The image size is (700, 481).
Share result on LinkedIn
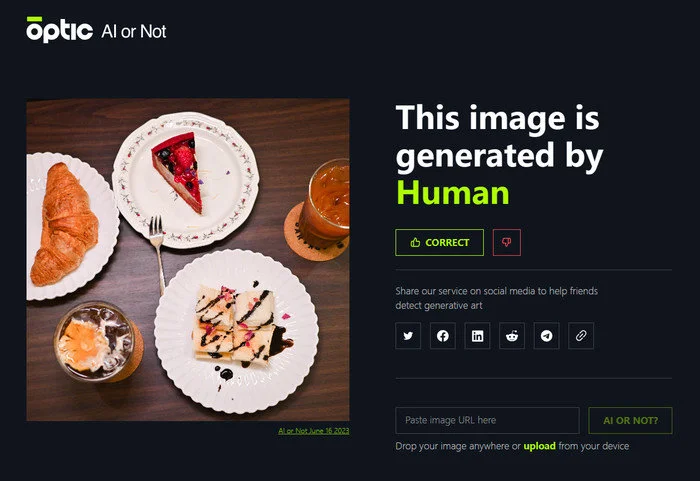point(477,335)
